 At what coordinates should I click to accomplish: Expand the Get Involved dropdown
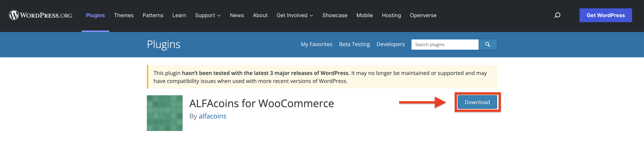[x=295, y=15]
